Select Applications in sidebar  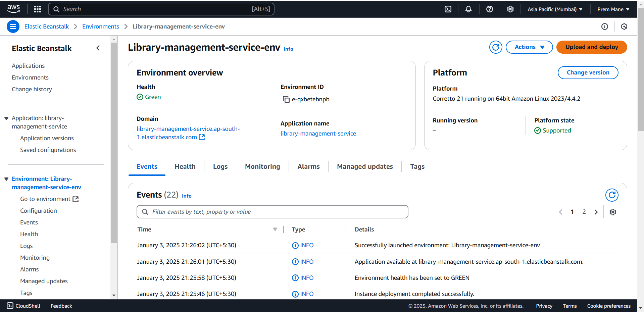point(28,66)
